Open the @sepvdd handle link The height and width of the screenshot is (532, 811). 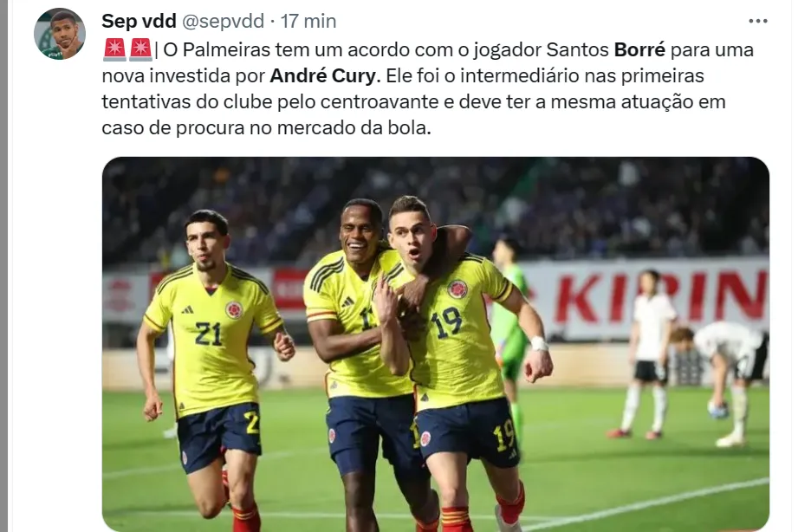(x=223, y=21)
